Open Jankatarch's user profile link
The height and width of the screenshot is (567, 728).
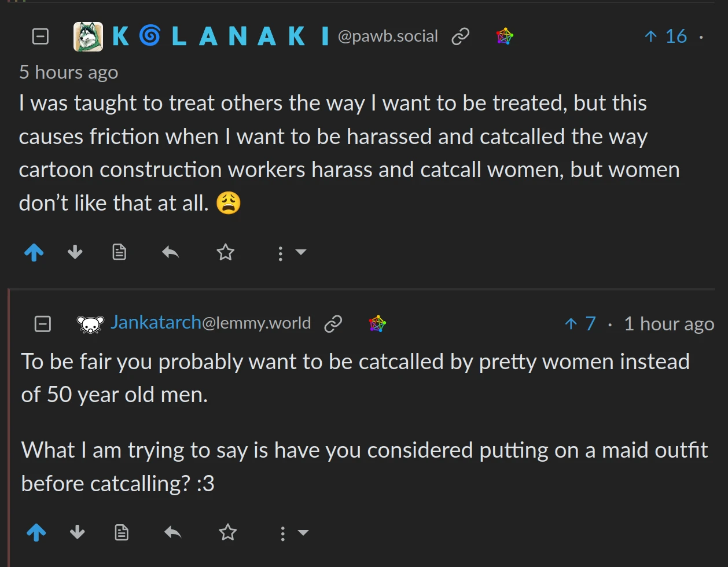pos(156,323)
